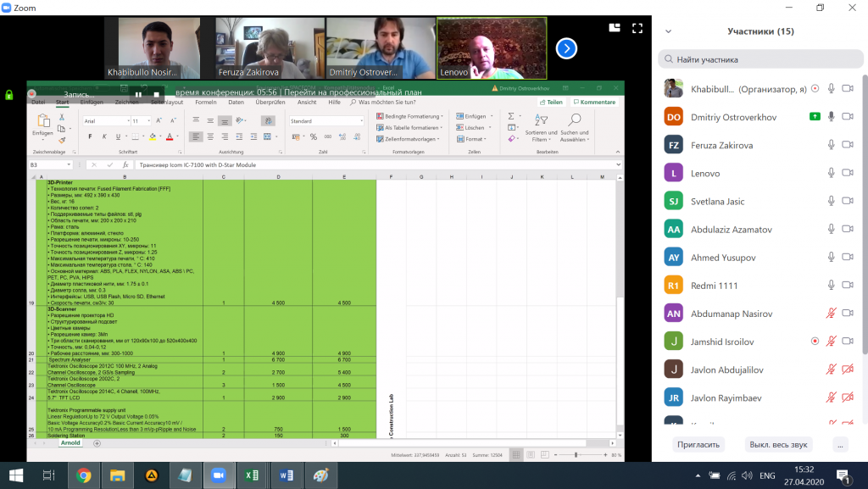The image size is (868, 489).
Task: Open Google Chrome from the taskbar
Action: click(x=84, y=475)
